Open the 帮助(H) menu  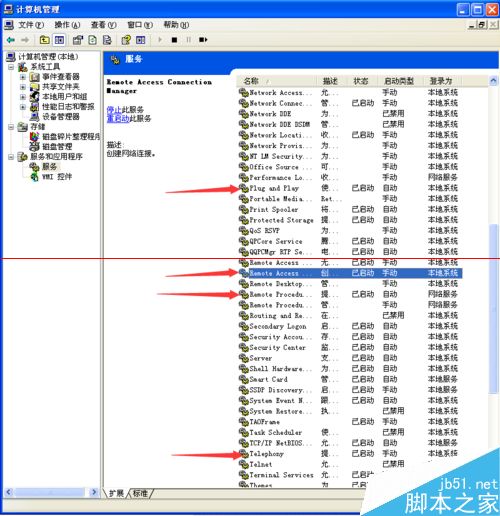pyautogui.click(x=176, y=25)
